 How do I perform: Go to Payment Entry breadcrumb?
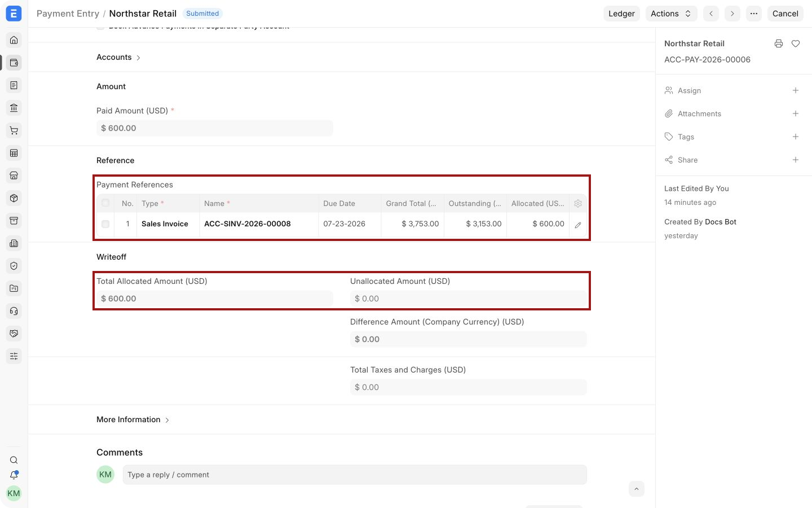[68, 14]
